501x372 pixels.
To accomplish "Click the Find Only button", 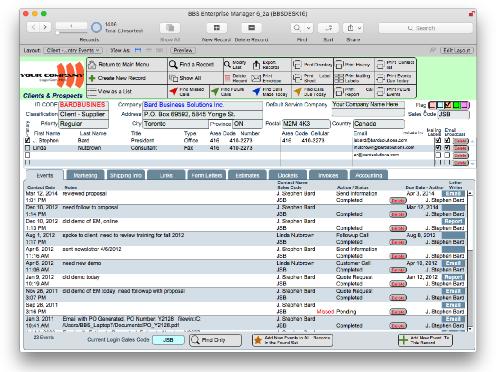I will click(x=216, y=340).
